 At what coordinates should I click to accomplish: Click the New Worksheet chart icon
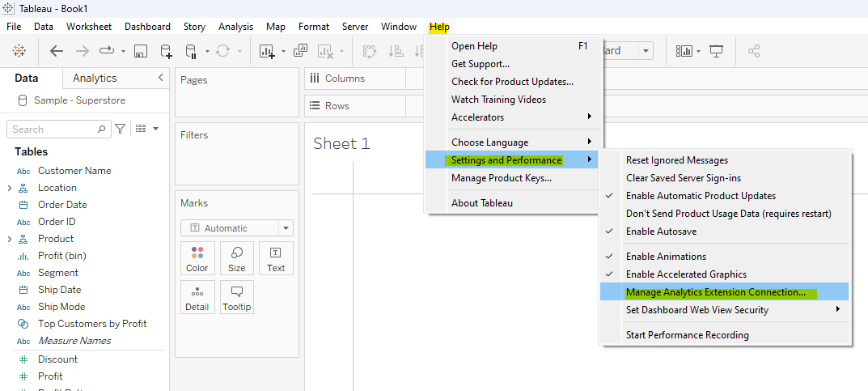267,51
